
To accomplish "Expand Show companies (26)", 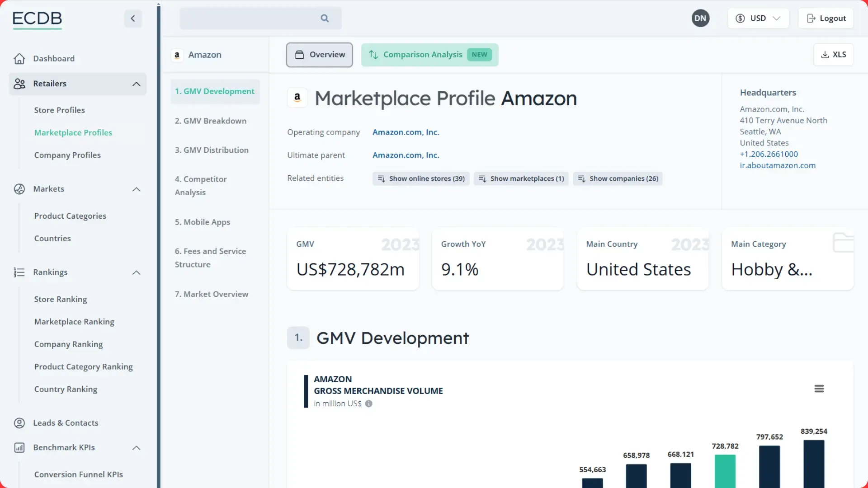I will [x=618, y=178].
